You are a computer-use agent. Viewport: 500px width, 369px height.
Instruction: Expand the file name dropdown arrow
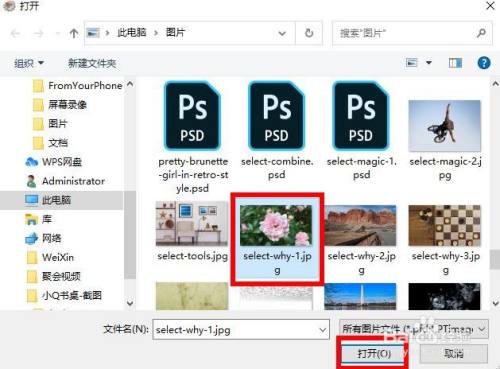322,330
